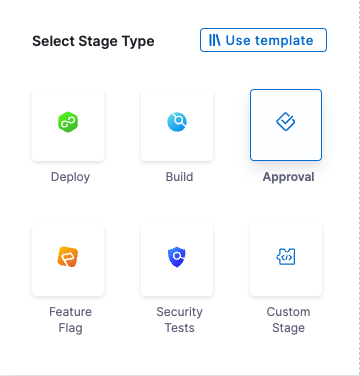Select the highlighted Approval stage card
360x376 pixels.
(x=286, y=125)
